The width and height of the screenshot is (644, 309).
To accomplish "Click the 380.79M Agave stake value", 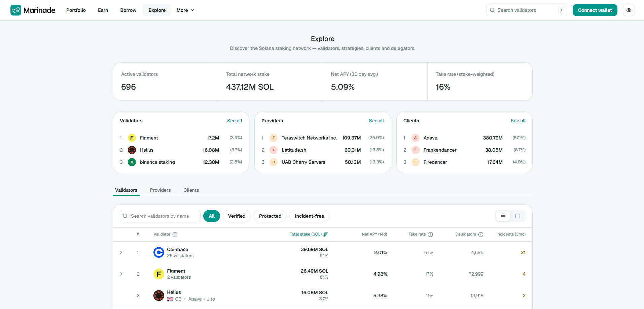I will click(493, 138).
